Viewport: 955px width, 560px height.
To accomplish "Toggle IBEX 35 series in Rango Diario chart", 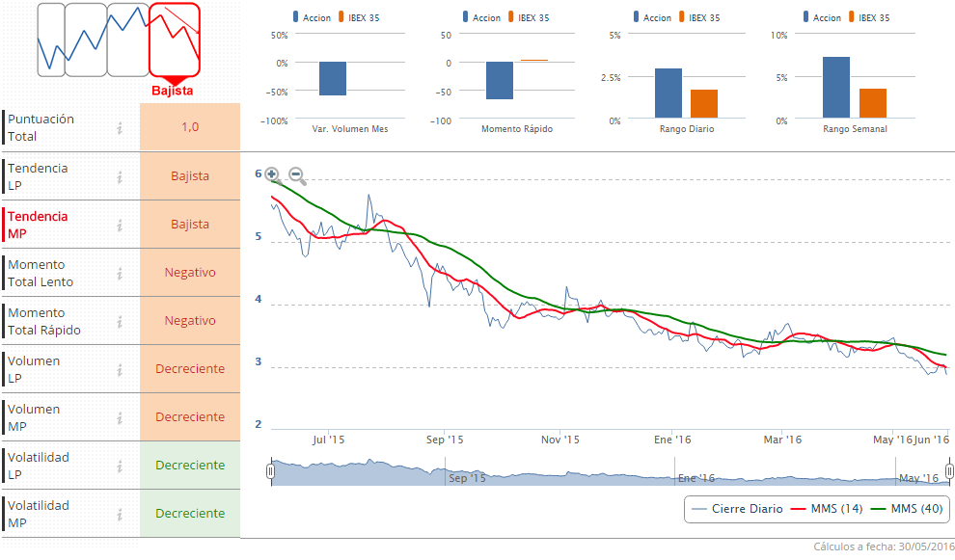I will pyautogui.click(x=699, y=17).
